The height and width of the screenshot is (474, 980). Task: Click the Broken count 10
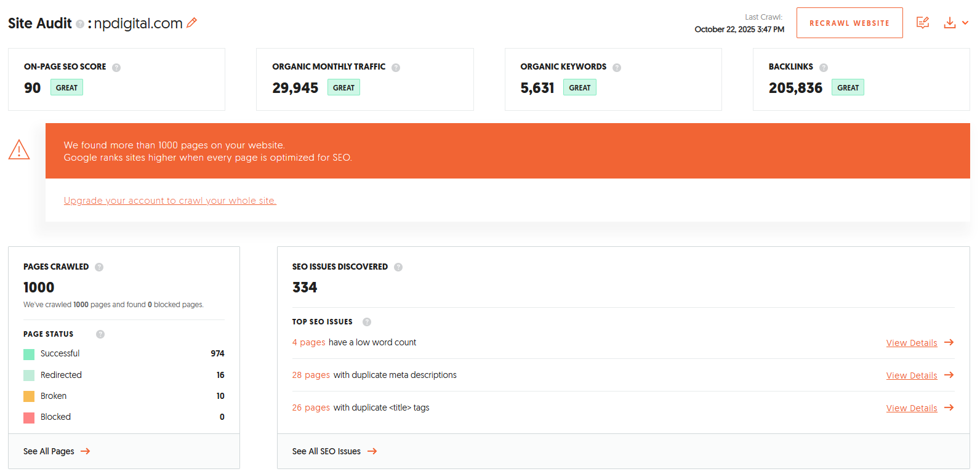[x=220, y=396]
